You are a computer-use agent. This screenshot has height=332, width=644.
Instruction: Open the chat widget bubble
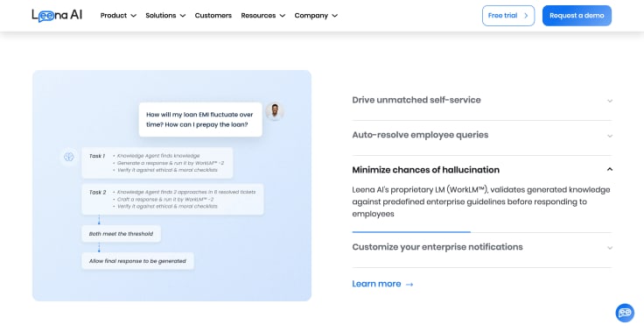pos(625,313)
